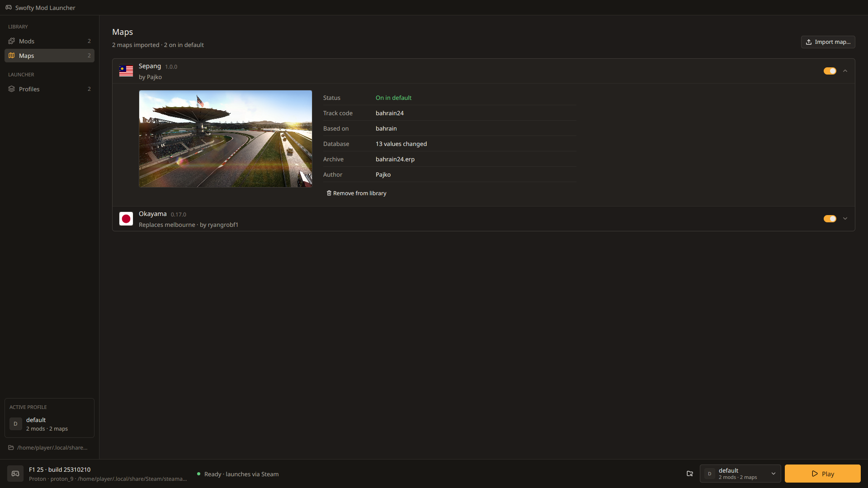Click the Japan flag icon for Okayama
The height and width of the screenshot is (488, 868).
[126, 219]
